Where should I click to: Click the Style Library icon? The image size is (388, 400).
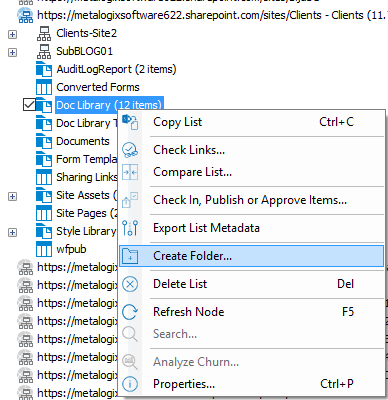point(44,231)
